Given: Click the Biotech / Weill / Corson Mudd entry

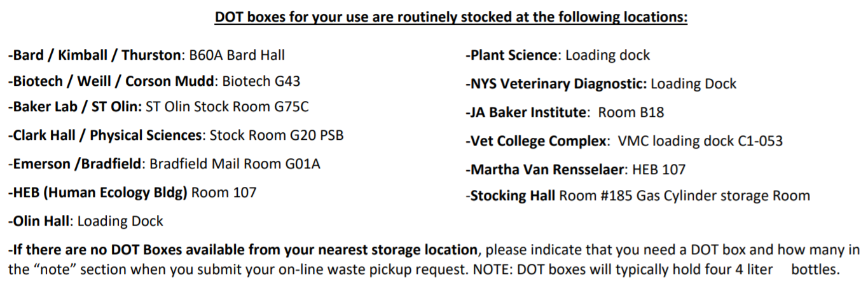Looking at the screenshot, I should click(154, 81).
